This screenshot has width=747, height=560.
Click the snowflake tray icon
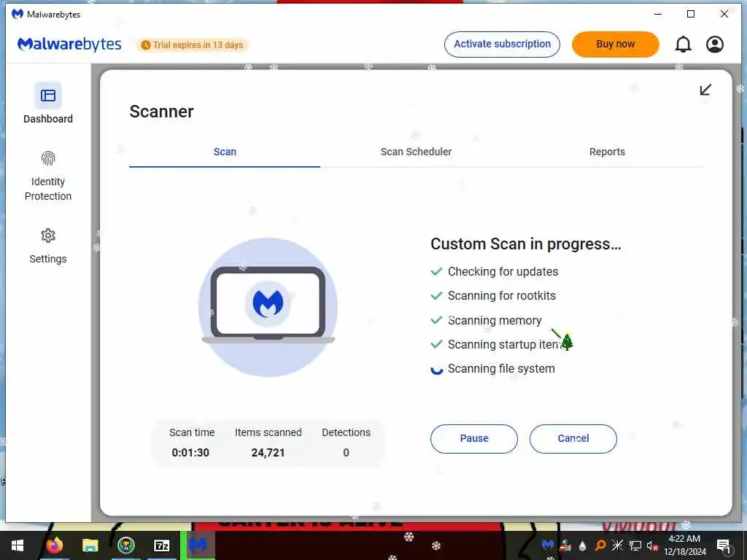pos(617,545)
